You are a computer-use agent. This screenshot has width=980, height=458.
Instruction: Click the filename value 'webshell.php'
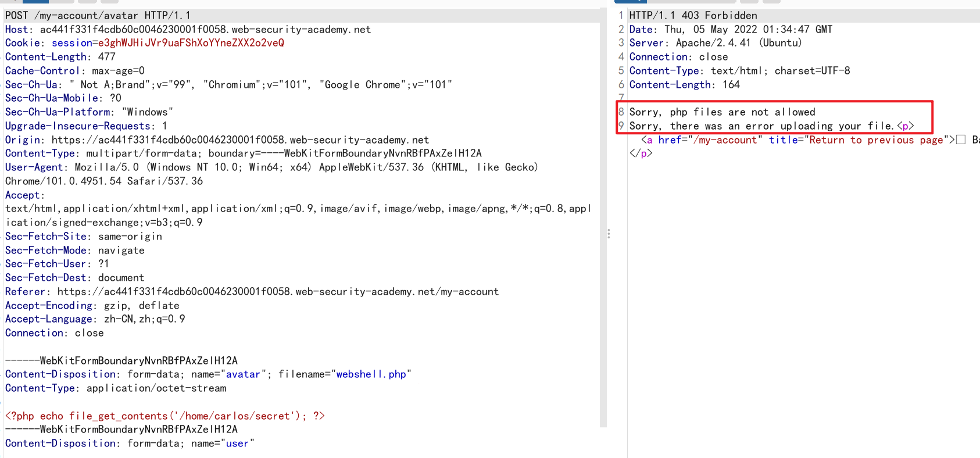click(x=371, y=374)
